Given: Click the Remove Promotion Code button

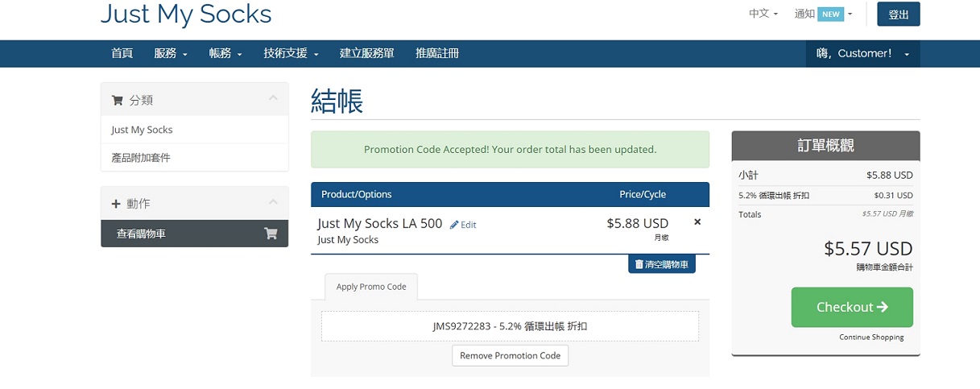Looking at the screenshot, I should (x=510, y=355).
